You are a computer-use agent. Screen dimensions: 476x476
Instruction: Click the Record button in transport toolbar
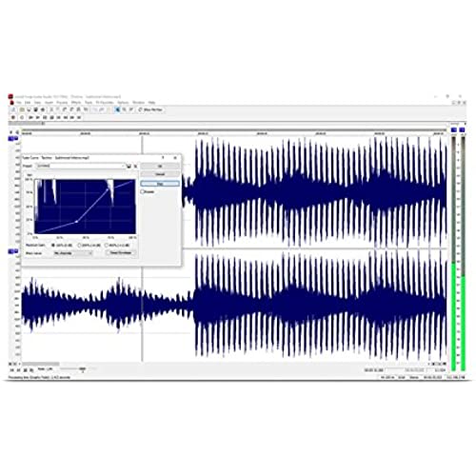13,117
